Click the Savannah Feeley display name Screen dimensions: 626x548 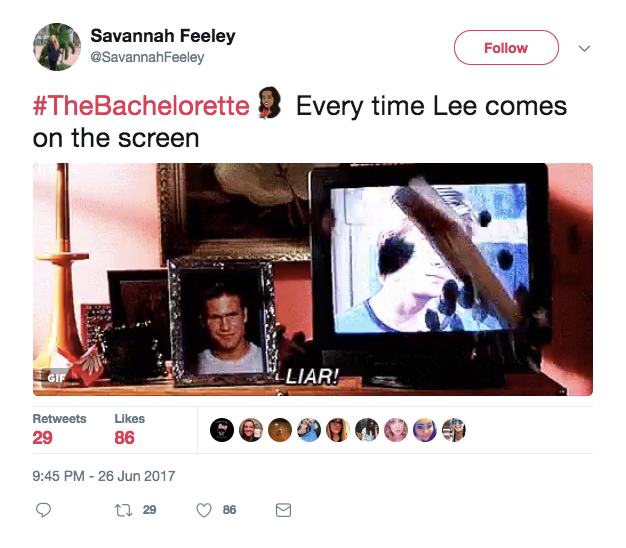163,36
